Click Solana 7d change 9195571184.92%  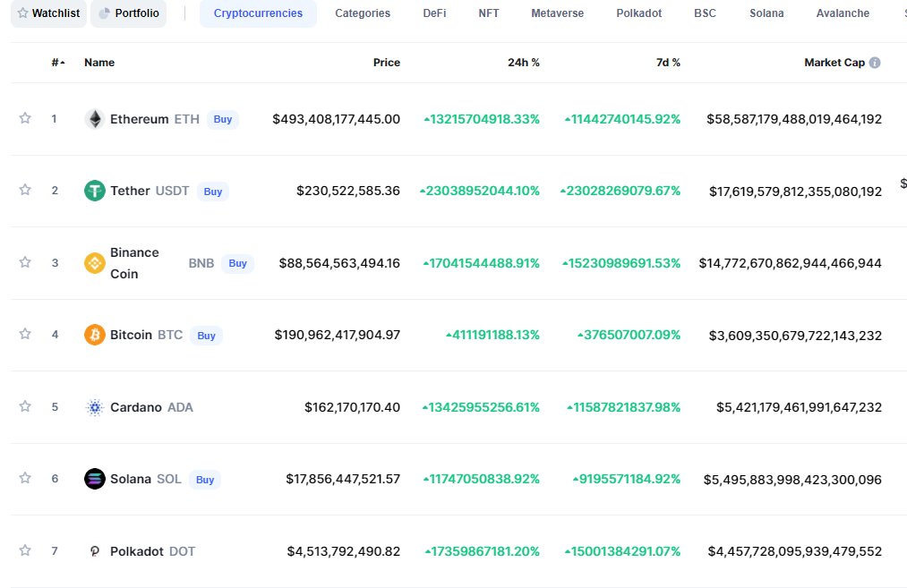click(627, 479)
